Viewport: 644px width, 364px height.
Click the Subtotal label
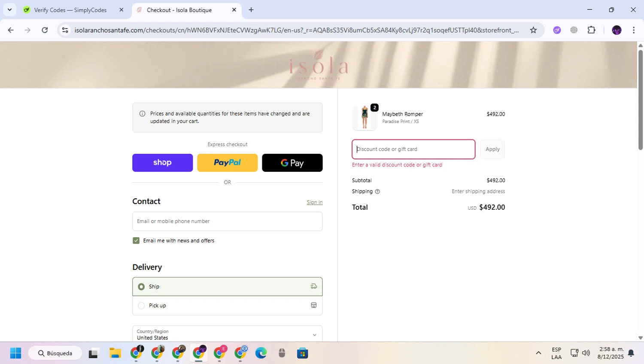coord(362,180)
